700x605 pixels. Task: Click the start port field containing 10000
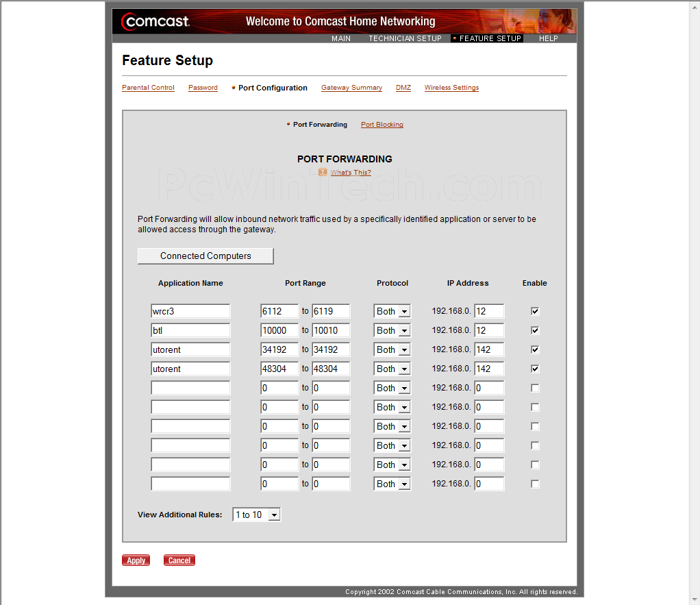point(279,330)
